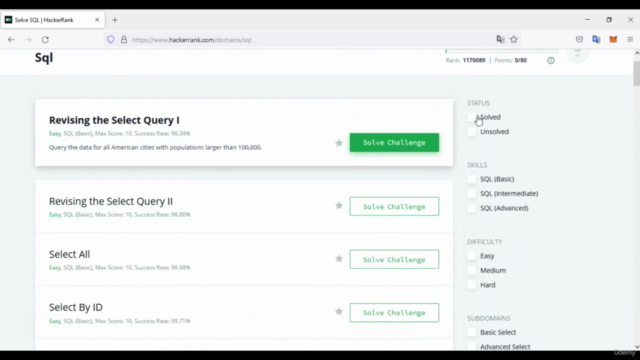Star Revising the Select Query I
Screen dimensions: 640x360
(339, 143)
